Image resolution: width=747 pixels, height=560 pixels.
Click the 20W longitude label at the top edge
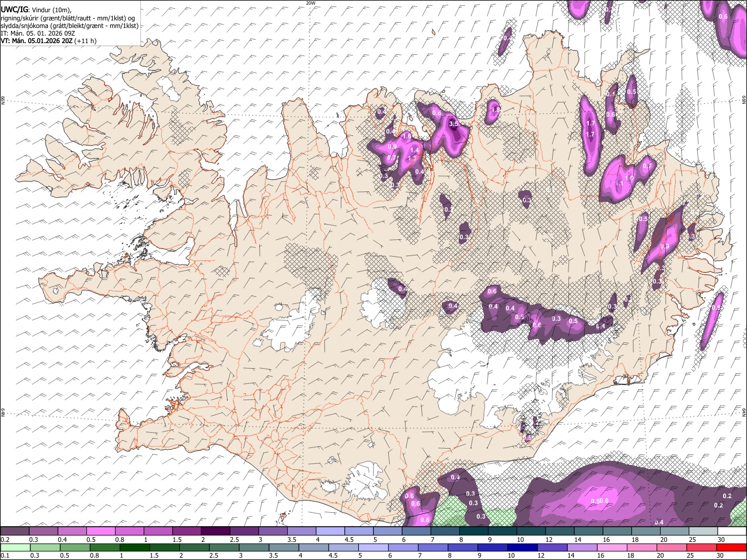pos(310,3)
